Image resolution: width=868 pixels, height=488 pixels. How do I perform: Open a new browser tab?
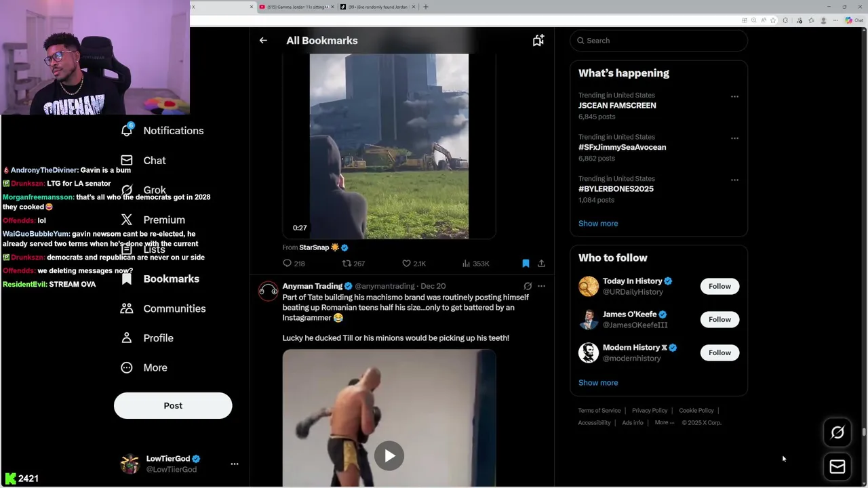coord(426,7)
